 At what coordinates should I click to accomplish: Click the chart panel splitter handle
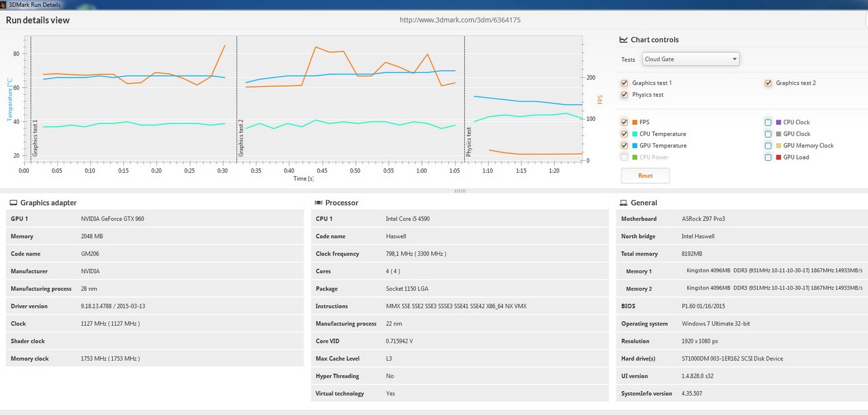point(460,190)
